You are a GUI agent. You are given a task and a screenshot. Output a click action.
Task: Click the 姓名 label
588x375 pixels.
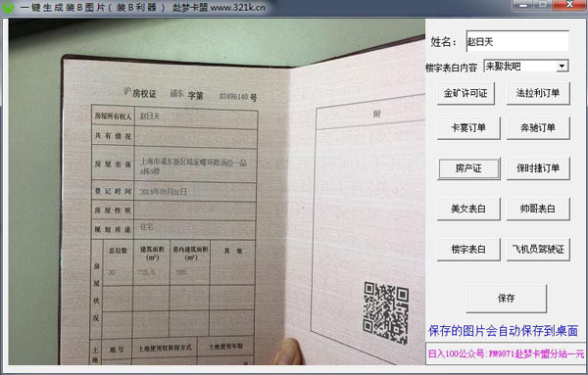coord(443,42)
